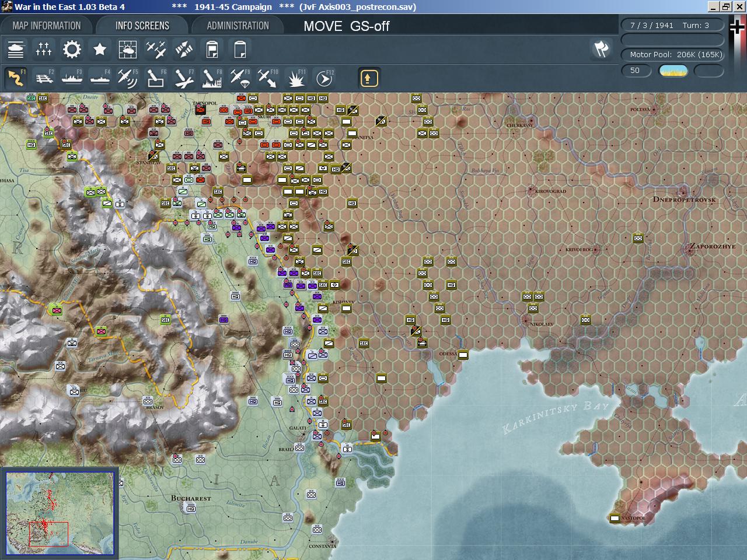Click the clear weather indicator
The height and width of the screenshot is (560, 747).
(673, 71)
